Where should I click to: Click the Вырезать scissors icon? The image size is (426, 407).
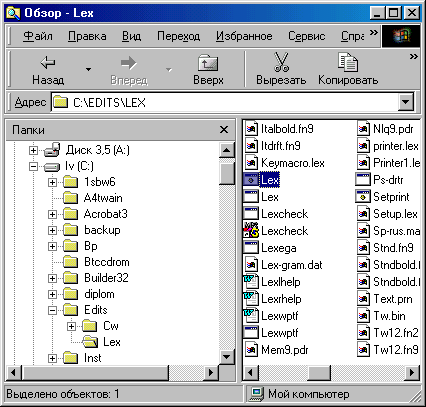coord(281,62)
